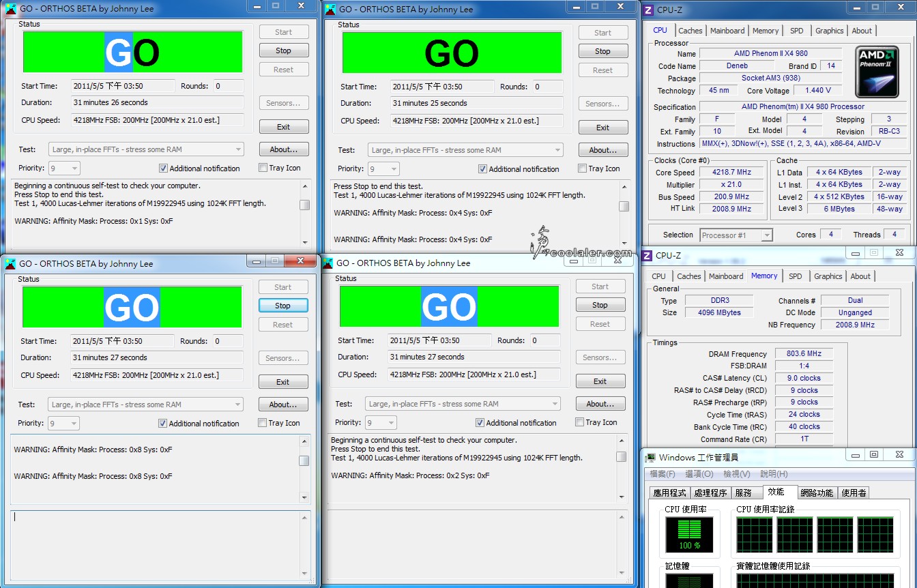Click the 100 % CPU usage gauge in Task Manager
The height and width of the screenshot is (588, 917).
click(x=689, y=534)
